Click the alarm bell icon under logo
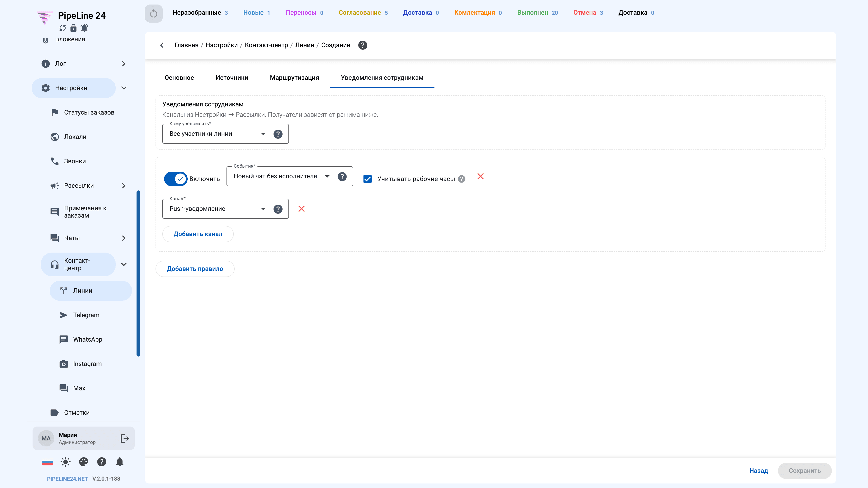868x488 pixels. click(84, 28)
